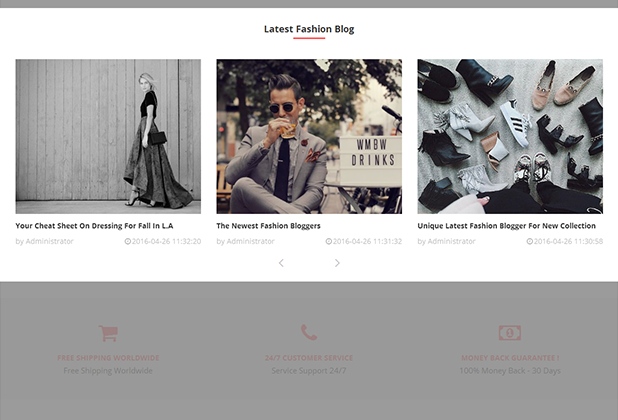Click the phone customer service icon
The height and width of the screenshot is (420, 618).
point(309,333)
